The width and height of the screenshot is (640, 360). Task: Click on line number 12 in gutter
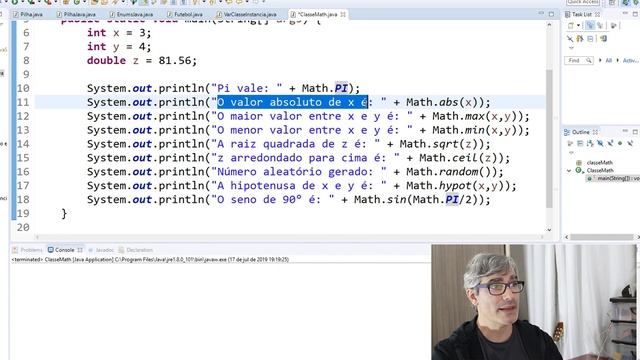(x=23, y=116)
